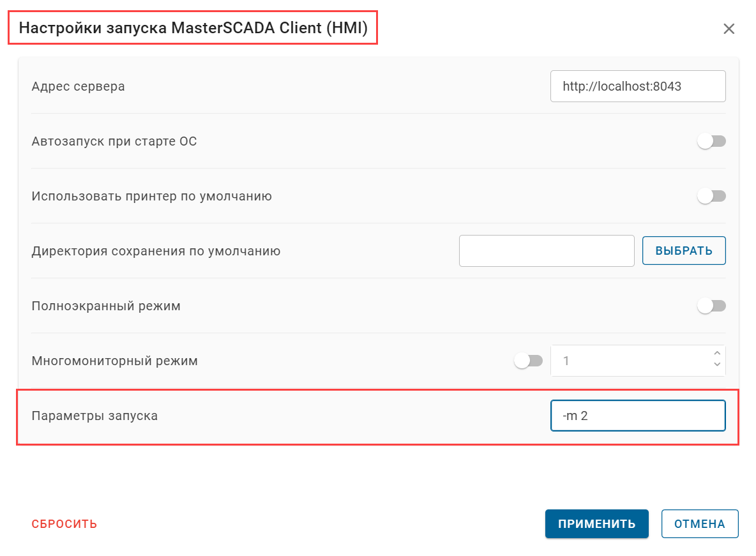
Task: Increase monitor count with the up arrow
Action: pos(717,354)
